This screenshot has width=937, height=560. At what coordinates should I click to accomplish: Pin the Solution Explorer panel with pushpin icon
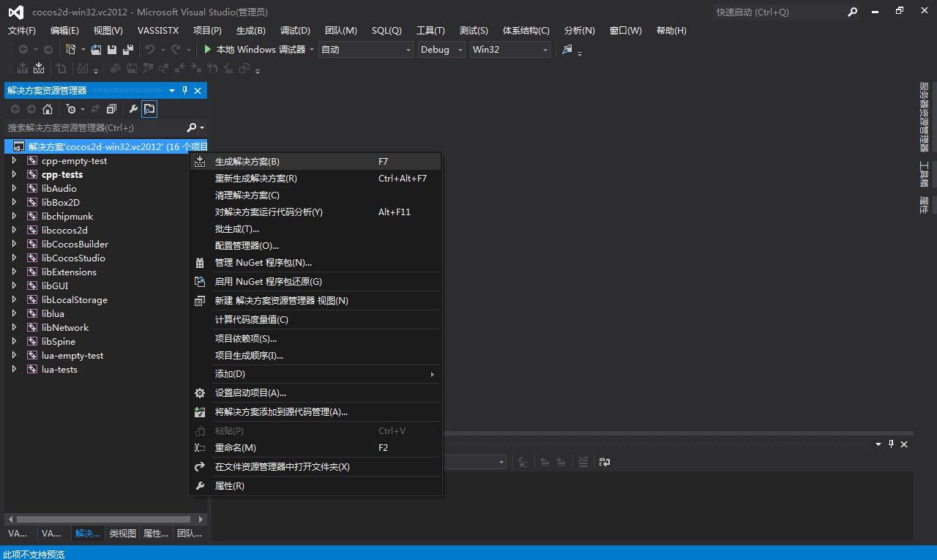click(x=185, y=91)
